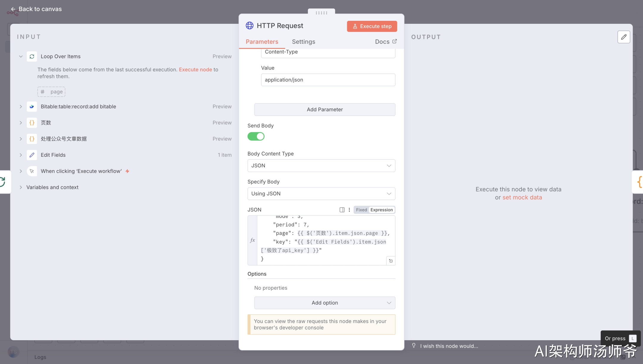The width and height of the screenshot is (643, 364).
Task: Click the Edit Fields pencil icon
Action: tap(32, 155)
